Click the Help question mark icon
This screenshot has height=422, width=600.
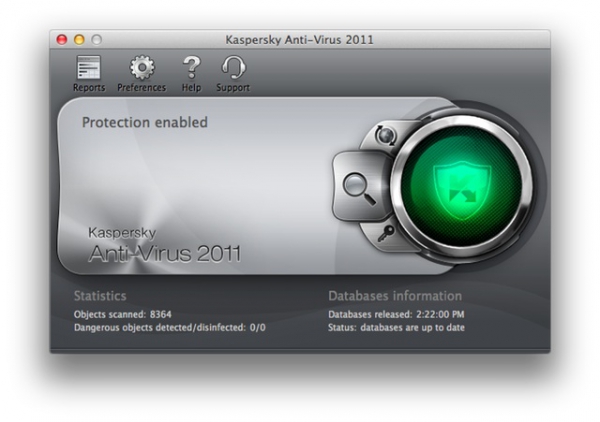[191, 73]
